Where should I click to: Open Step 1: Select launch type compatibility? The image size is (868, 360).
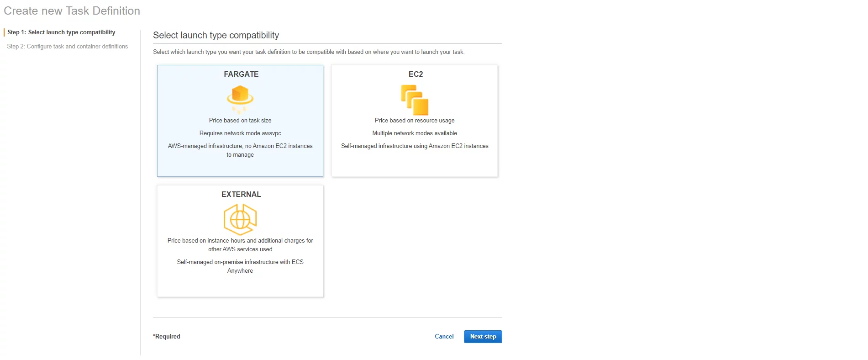tap(61, 32)
